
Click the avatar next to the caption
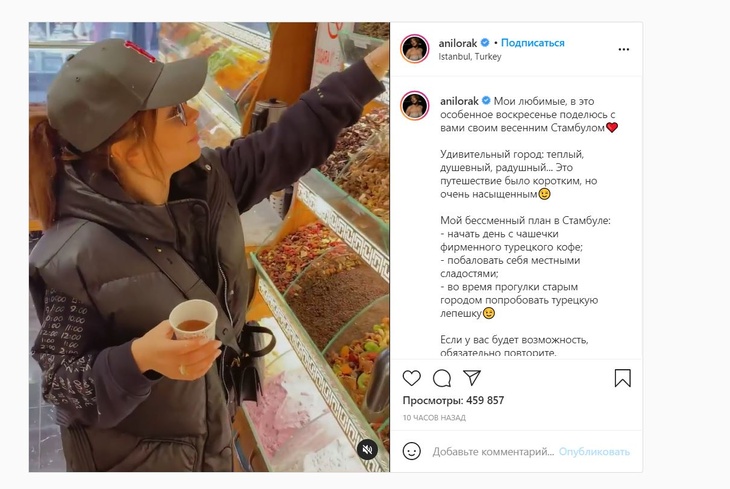coord(414,106)
